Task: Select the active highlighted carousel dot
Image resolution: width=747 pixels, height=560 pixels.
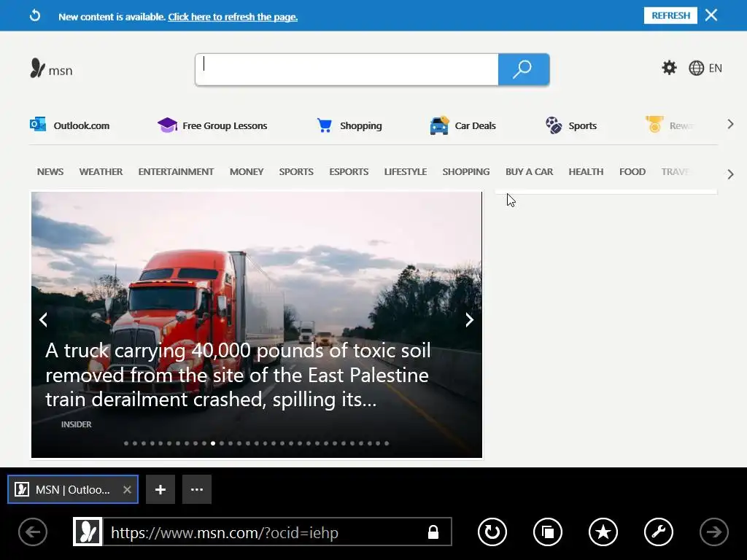Action: pos(213,443)
